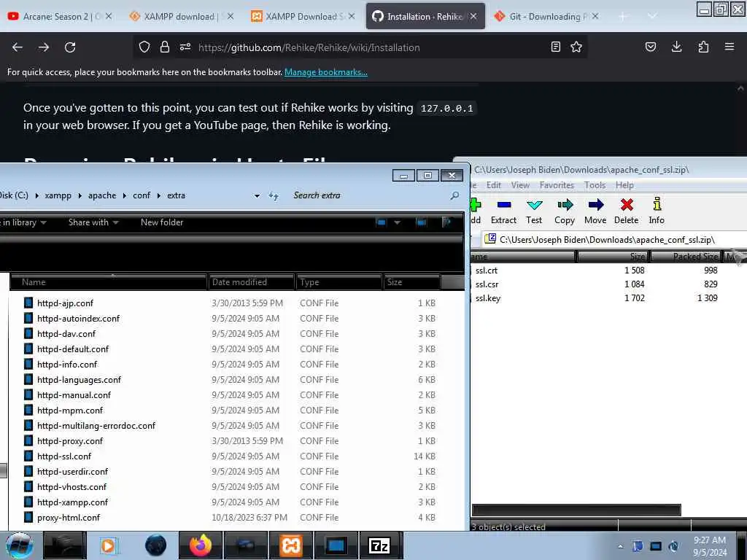Open the media player taskbar icon
The width and height of the screenshot is (747, 560).
pyautogui.click(x=108, y=545)
